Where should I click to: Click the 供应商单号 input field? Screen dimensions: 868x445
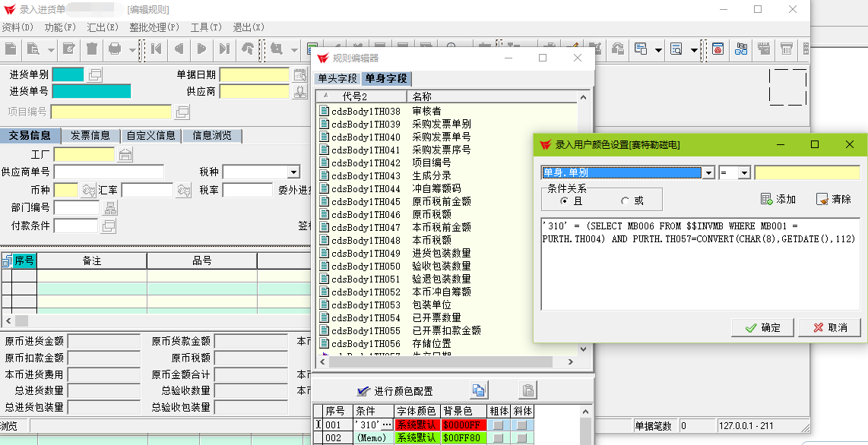click(109, 172)
